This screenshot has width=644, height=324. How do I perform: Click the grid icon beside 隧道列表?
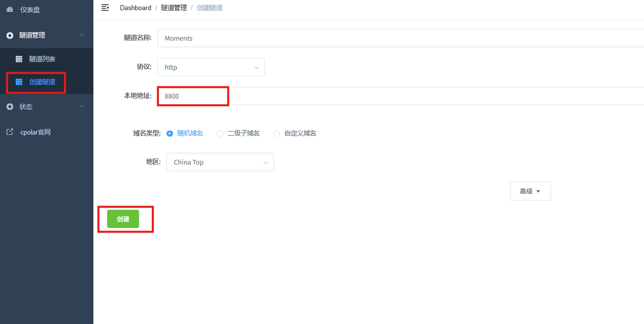[x=19, y=59]
